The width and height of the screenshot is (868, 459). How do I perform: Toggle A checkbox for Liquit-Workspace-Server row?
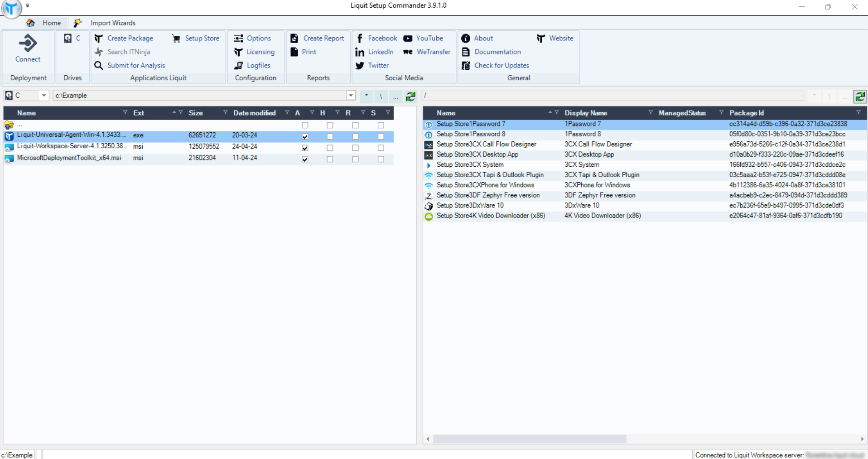tap(305, 148)
